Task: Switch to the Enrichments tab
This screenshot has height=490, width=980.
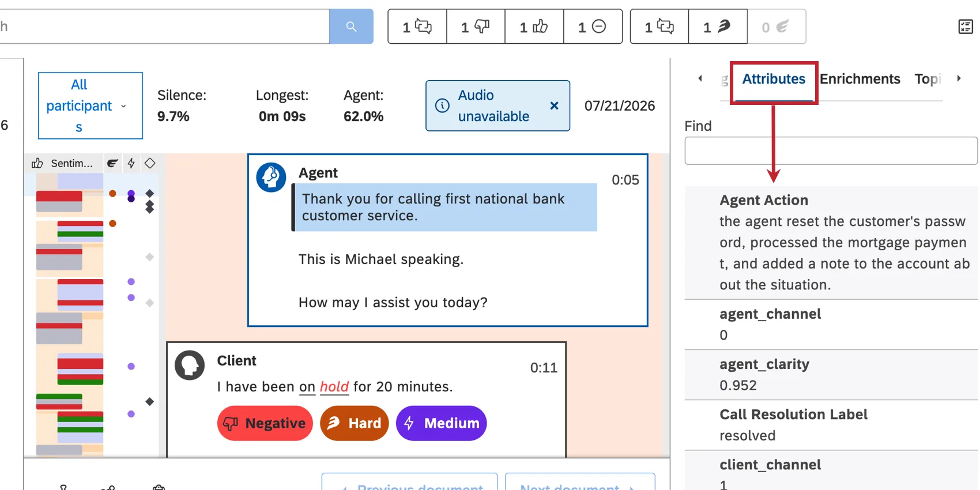Action: click(860, 79)
